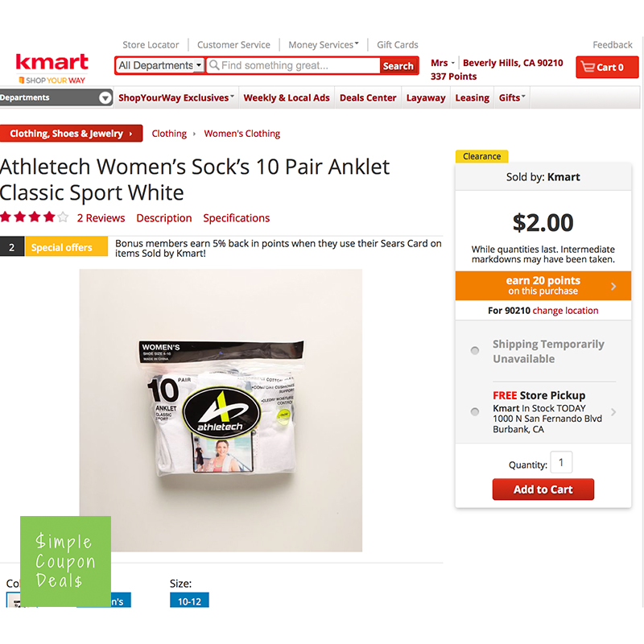Go to Weekly & Local Ads
This screenshot has width=644, height=644.
click(287, 97)
